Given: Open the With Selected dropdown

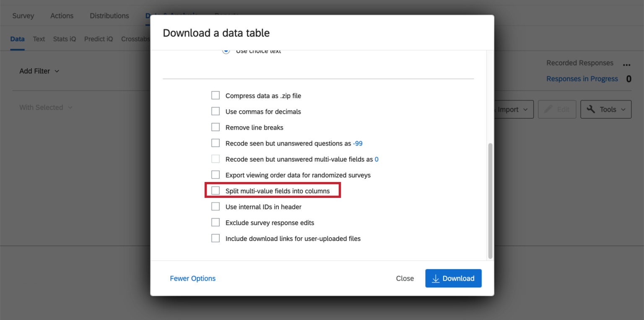Looking at the screenshot, I should 46,107.
